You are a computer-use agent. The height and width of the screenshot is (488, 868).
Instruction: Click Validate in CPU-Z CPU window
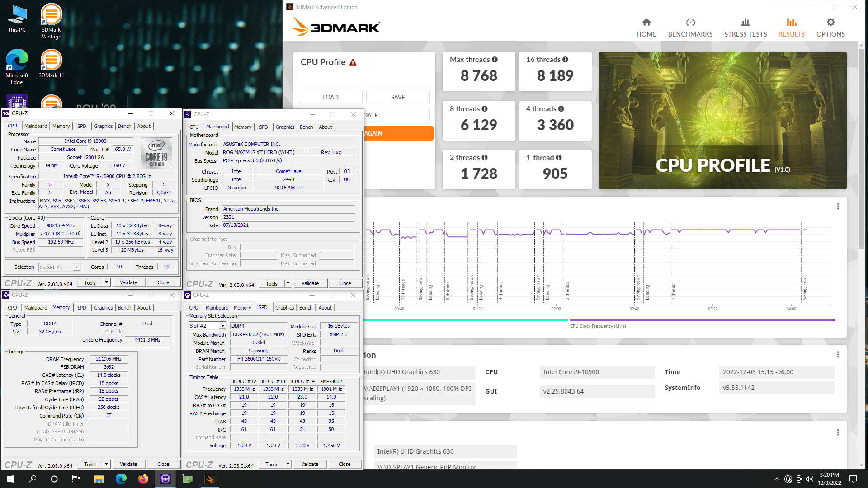point(128,282)
